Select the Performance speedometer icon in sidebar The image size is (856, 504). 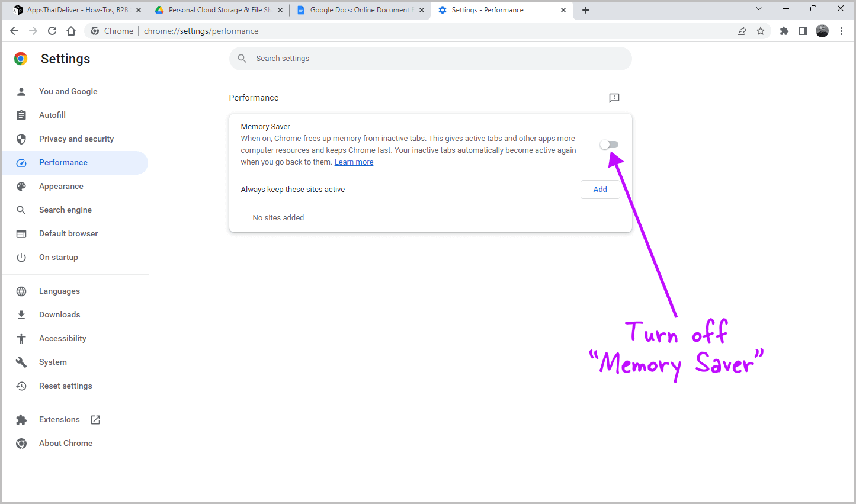tap(21, 162)
